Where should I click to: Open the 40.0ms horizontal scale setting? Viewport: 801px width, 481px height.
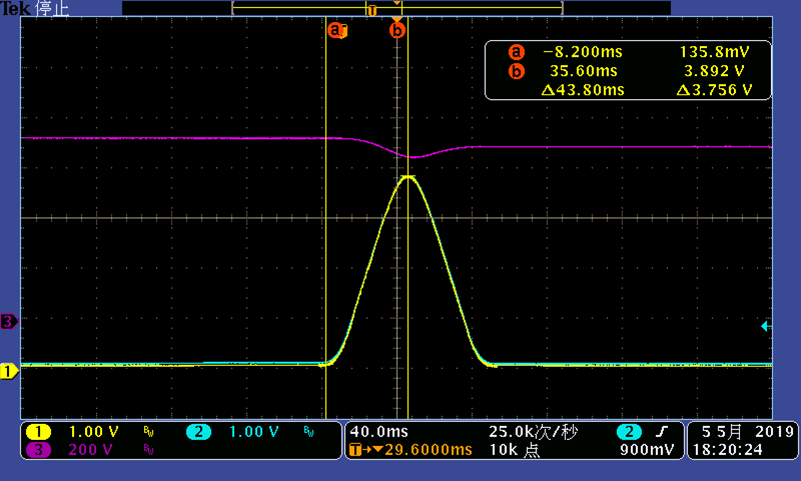coord(375,432)
